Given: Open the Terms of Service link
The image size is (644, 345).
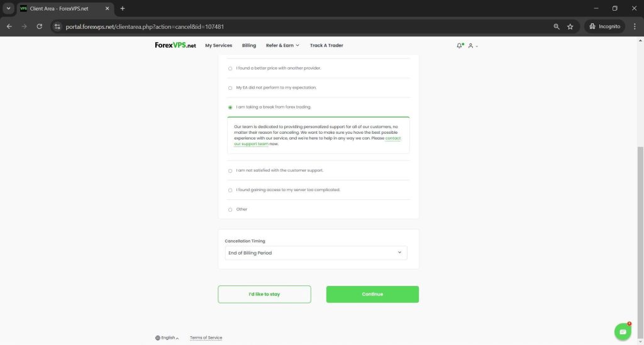Looking at the screenshot, I should coord(206,338).
